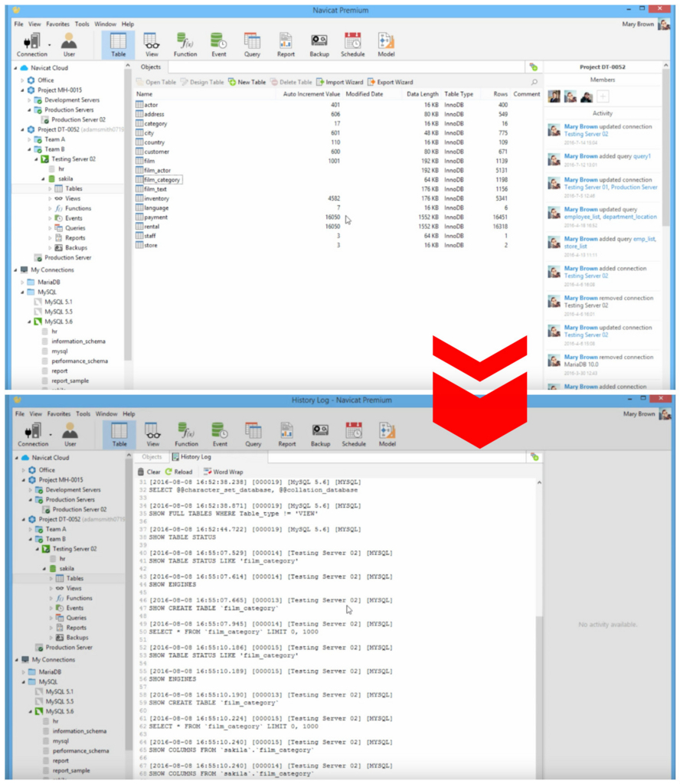Image resolution: width=680 pixels, height=784 pixels.
Task: Open the Help menu in the History Log window
Action: point(129,414)
